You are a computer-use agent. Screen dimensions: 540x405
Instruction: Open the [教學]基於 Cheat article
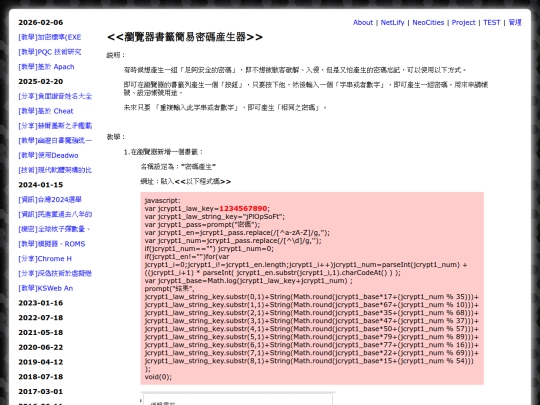(46, 111)
